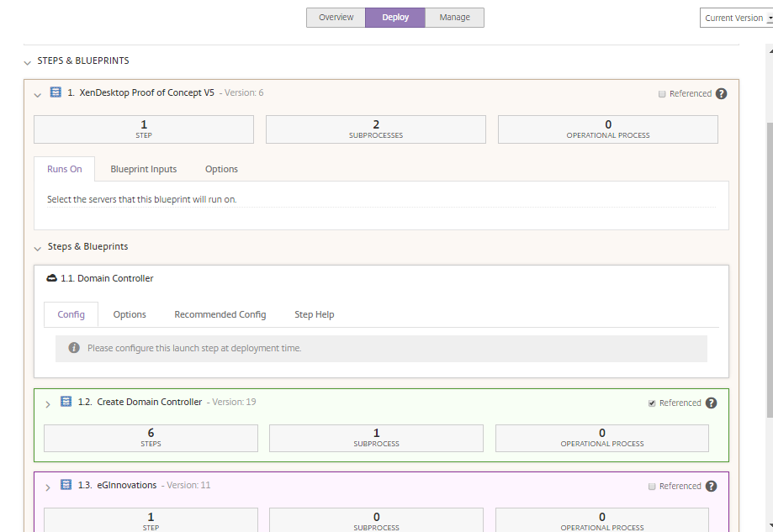This screenshot has width=773, height=532.
Task: Click the Overview button
Action: tap(336, 18)
